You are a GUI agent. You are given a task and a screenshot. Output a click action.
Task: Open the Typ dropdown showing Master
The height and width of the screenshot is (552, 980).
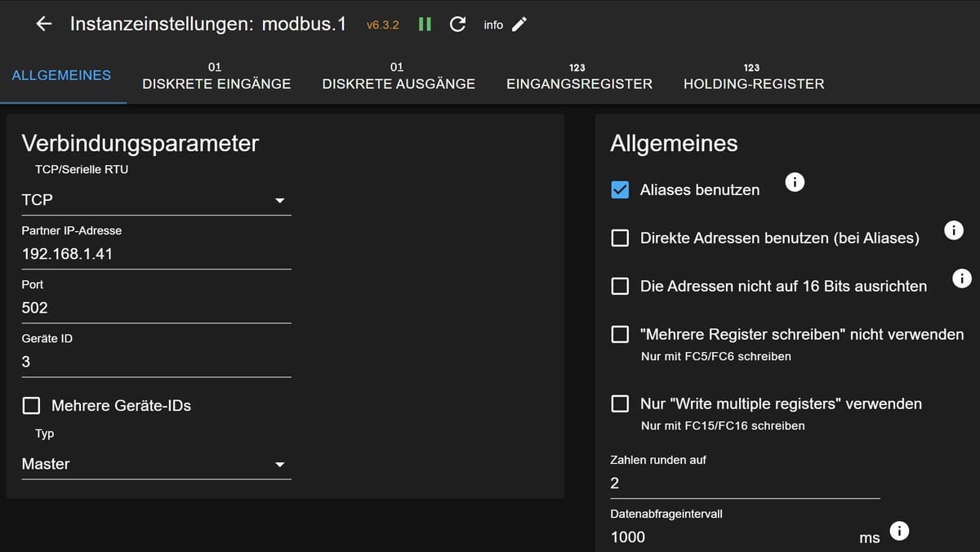pyautogui.click(x=155, y=464)
